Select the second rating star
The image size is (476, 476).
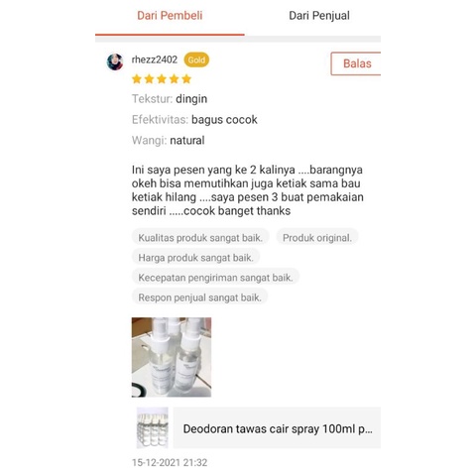150,79
